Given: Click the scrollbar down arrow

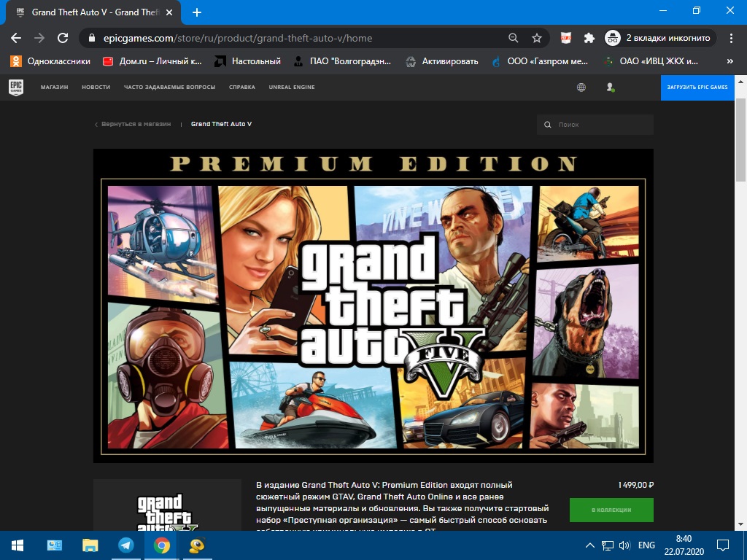Looking at the screenshot, I should [741, 524].
